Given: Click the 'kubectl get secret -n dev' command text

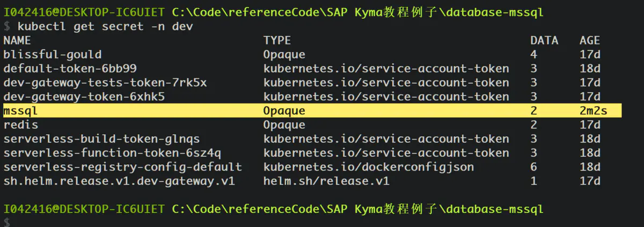Looking at the screenshot, I should 105,26.
